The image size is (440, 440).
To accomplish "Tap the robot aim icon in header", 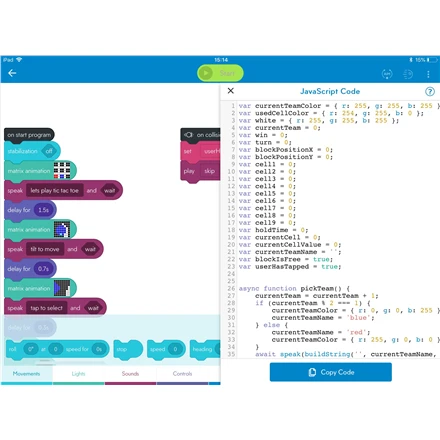I will [x=387, y=74].
